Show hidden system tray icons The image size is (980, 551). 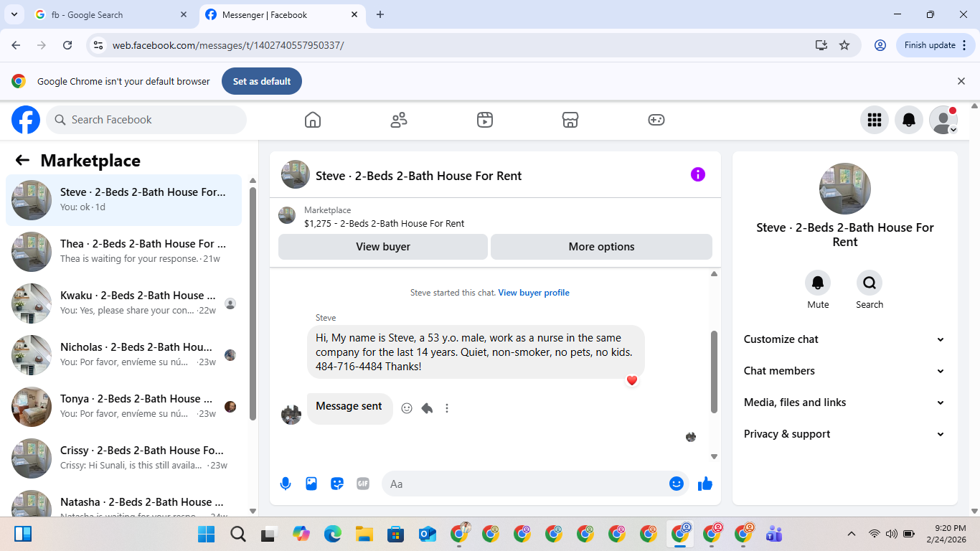pyautogui.click(x=852, y=534)
